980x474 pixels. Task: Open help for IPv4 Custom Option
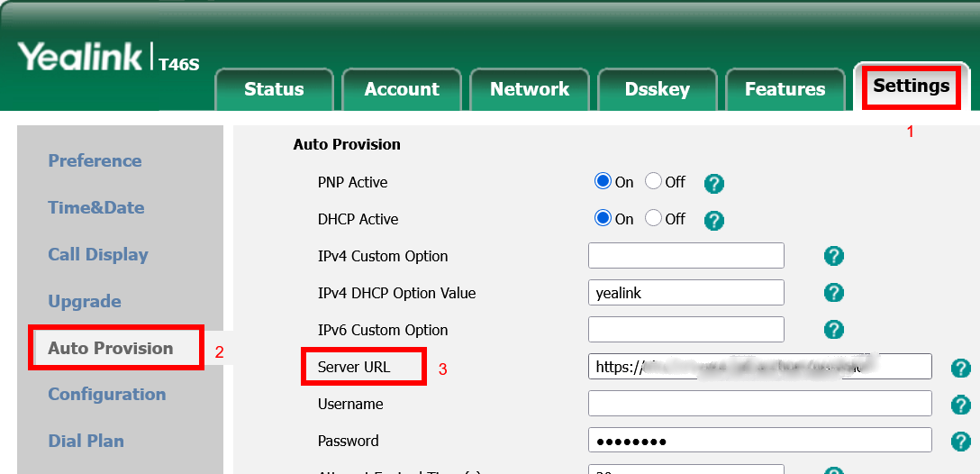point(834,257)
